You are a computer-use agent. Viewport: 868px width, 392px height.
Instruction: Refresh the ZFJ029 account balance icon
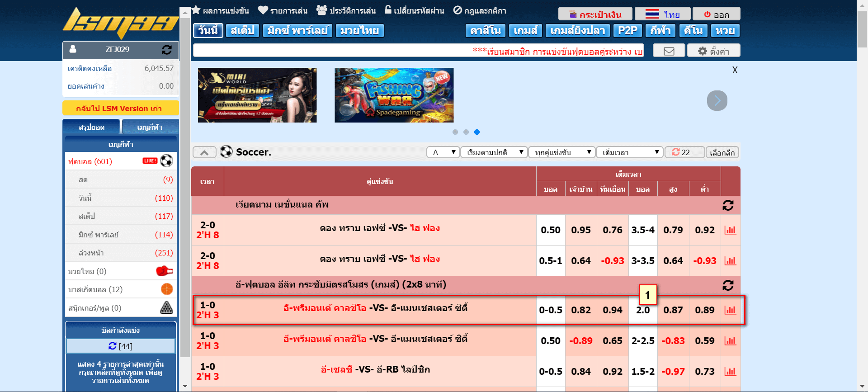[x=167, y=50]
